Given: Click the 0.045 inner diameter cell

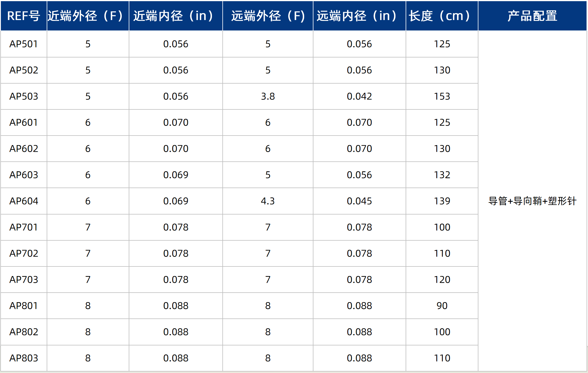Looking at the screenshot, I should 360,201.
